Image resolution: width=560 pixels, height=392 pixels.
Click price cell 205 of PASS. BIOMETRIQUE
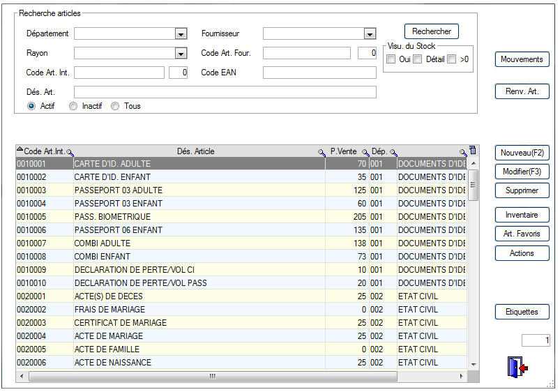[347, 216]
